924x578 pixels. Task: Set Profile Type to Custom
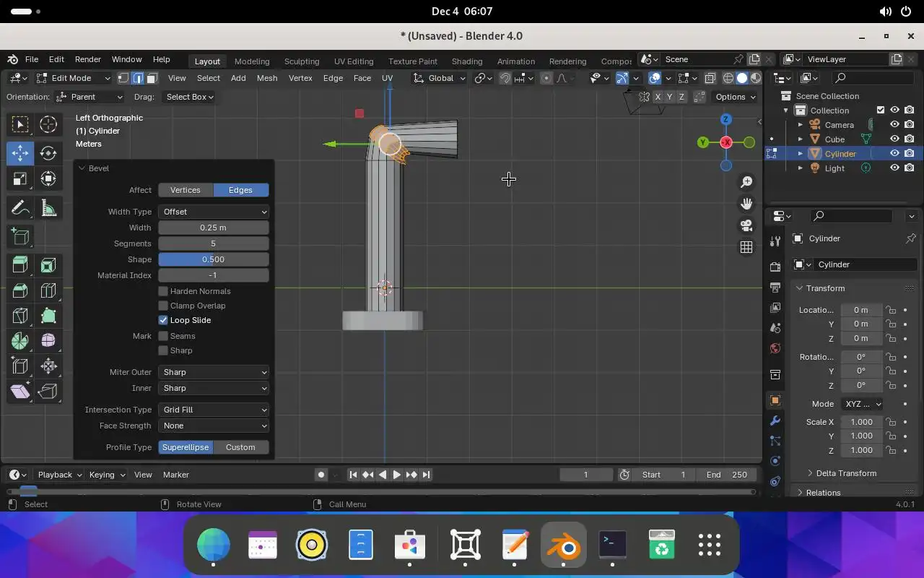pyautogui.click(x=240, y=447)
